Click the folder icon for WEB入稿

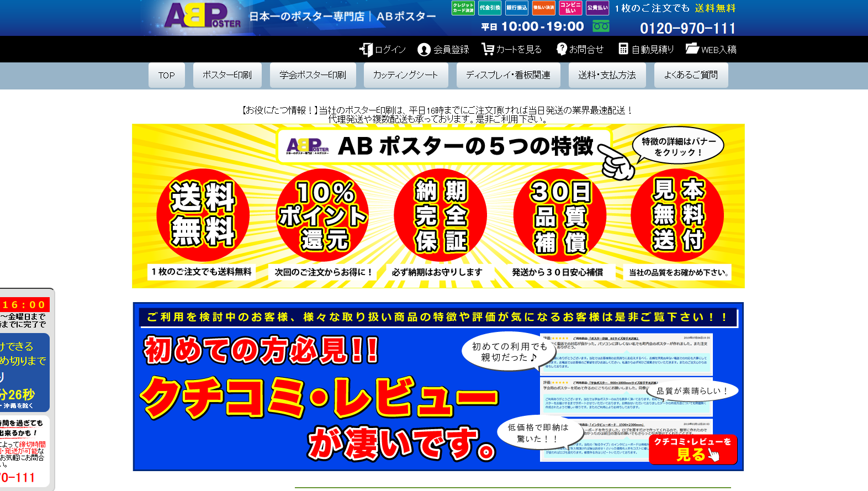point(692,49)
